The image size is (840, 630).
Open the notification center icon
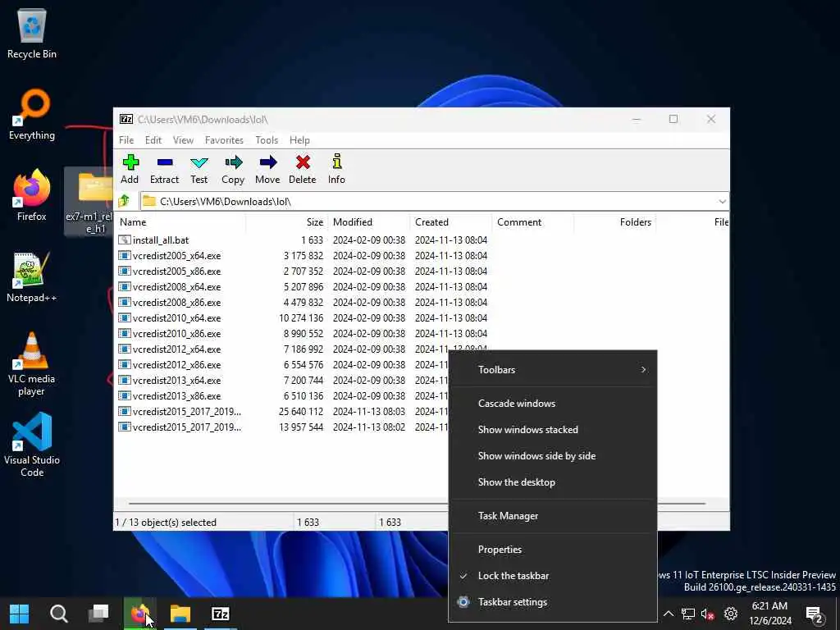[x=815, y=614]
